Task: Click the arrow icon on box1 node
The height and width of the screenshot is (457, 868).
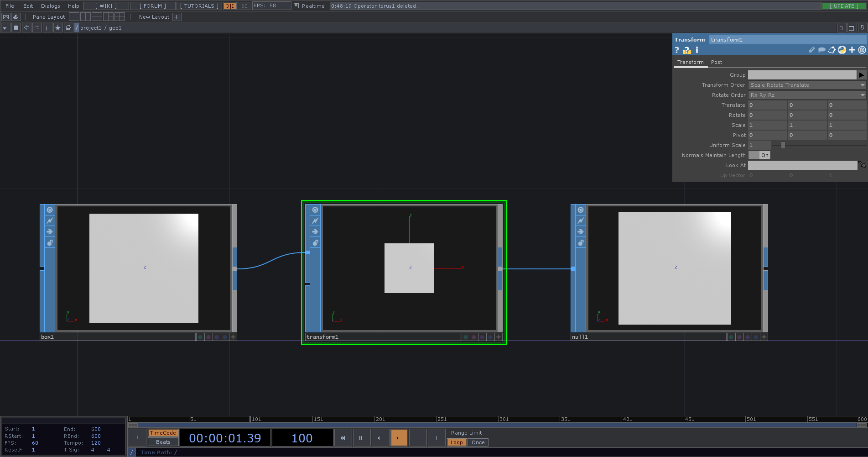Action: pos(50,232)
